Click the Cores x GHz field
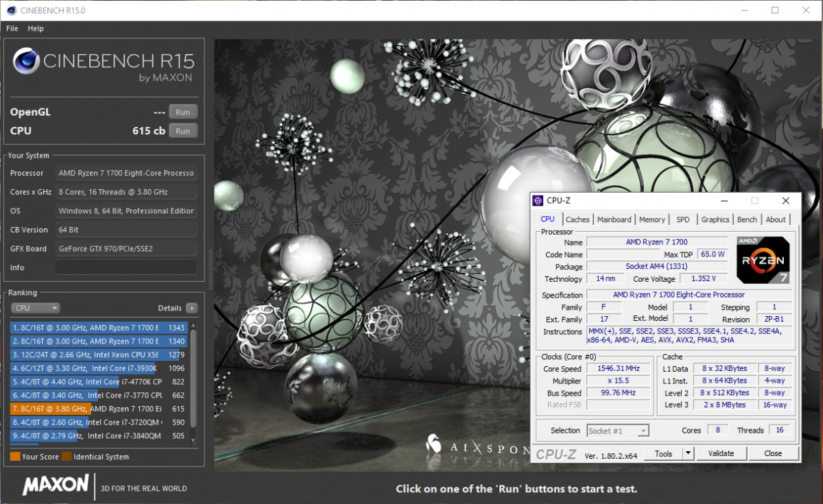Viewport: 823px width, 504px height. tap(126, 192)
